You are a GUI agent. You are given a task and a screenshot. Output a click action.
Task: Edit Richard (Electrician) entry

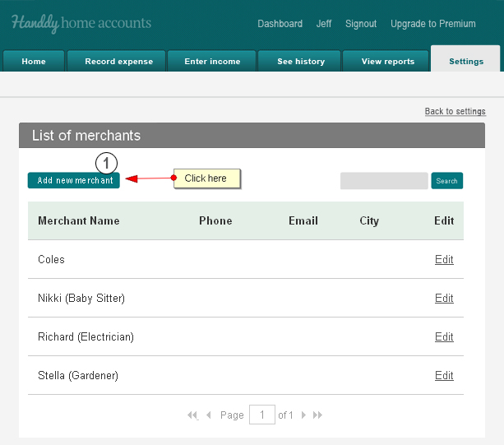point(444,336)
